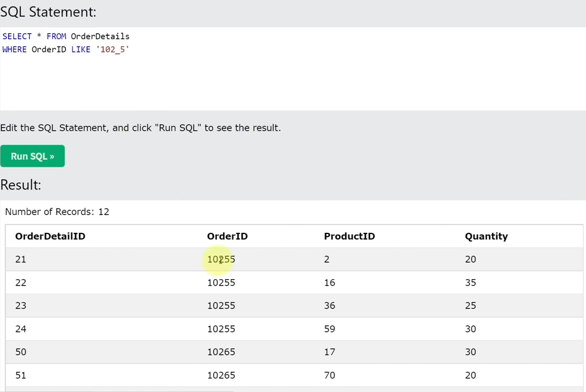586x392 pixels.
Task: Click Quantity 30 in row 50
Action: coord(471,352)
